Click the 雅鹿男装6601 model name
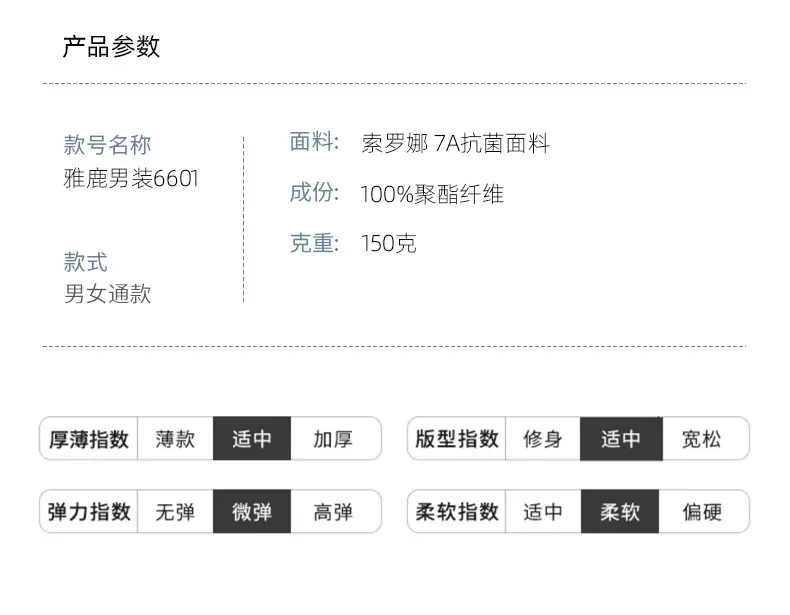 [x=131, y=178]
